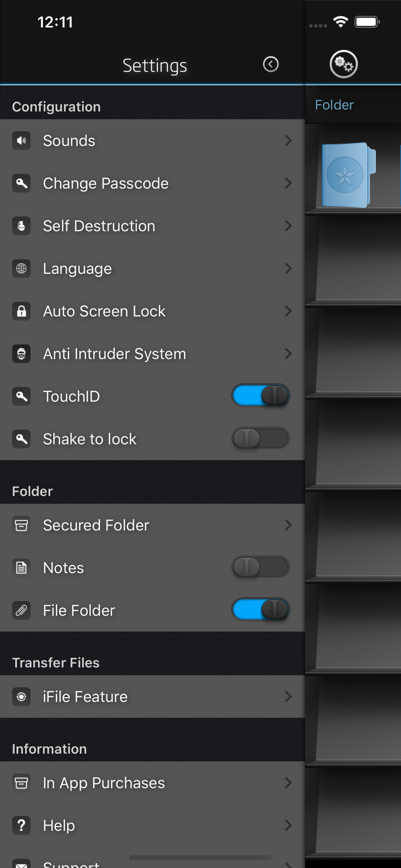Expand In App Purchases chevron
Image resolution: width=401 pixels, height=868 pixels.
288,783
